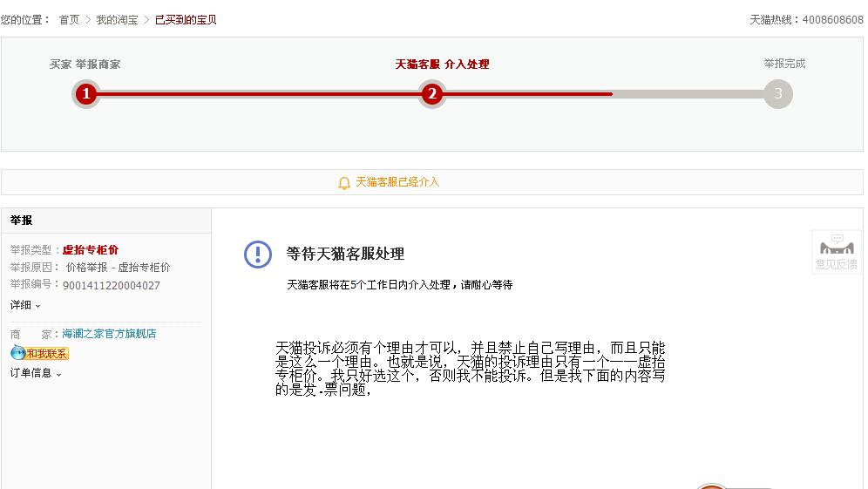
Task: Click the bell notification icon
Action: tap(343, 183)
